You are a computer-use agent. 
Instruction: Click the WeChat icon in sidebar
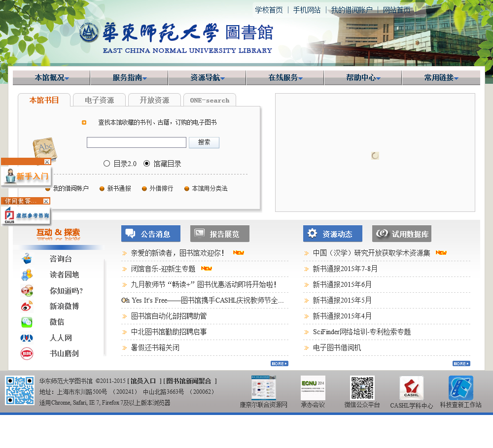click(27, 322)
